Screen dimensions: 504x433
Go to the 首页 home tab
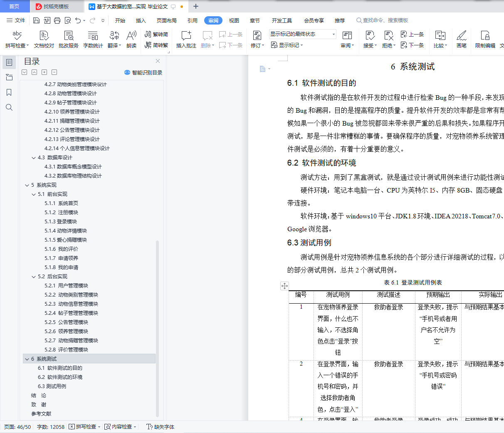click(15, 6)
